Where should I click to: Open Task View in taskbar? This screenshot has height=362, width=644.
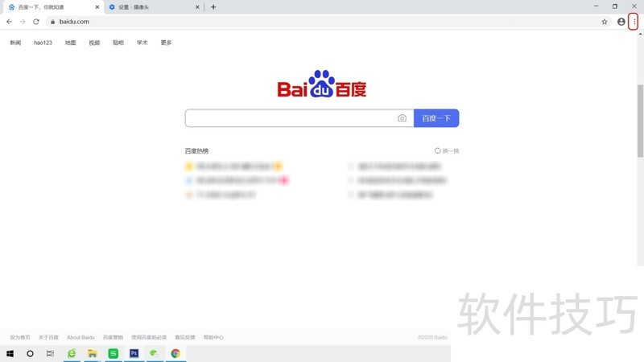coord(50,353)
